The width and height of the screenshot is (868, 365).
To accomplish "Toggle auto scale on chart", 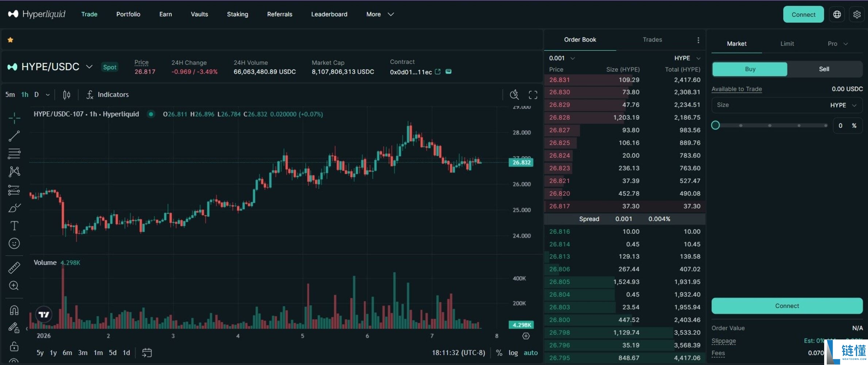I will pos(531,353).
